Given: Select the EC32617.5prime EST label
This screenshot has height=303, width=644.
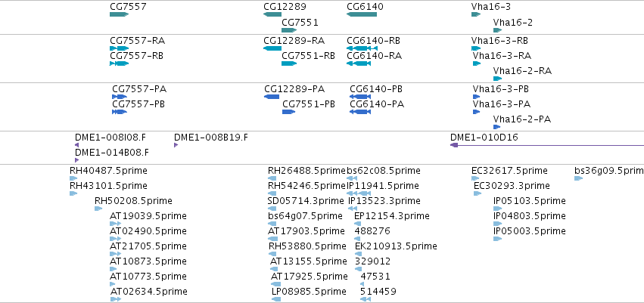Looking at the screenshot, I should (x=509, y=171).
